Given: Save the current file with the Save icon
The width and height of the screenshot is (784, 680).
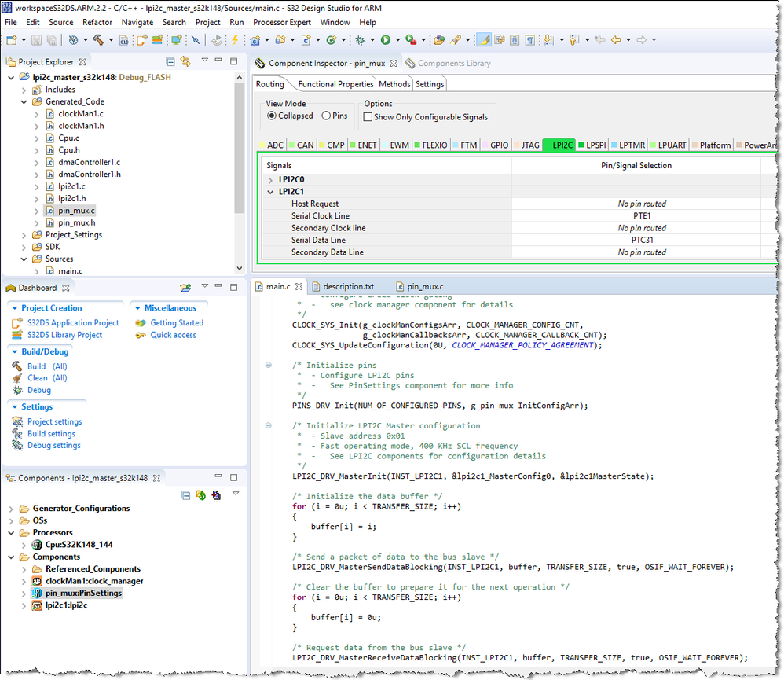Looking at the screenshot, I should pyautogui.click(x=35, y=40).
